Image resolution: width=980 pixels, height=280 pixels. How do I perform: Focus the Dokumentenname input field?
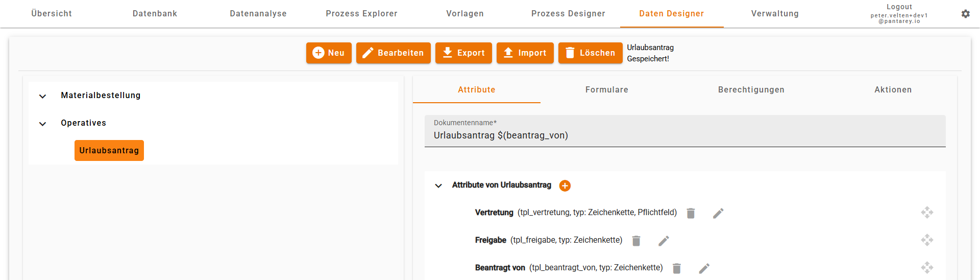(684, 135)
